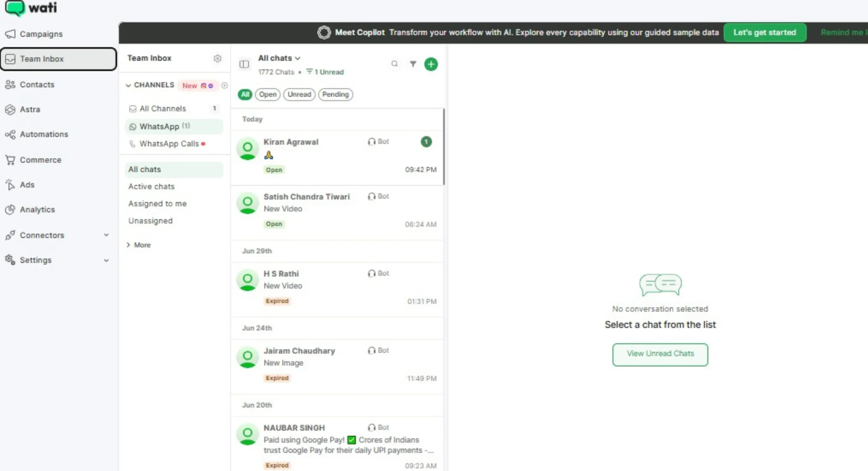Select the Open filter chip
Screen dimensions: 868x471
[268, 94]
